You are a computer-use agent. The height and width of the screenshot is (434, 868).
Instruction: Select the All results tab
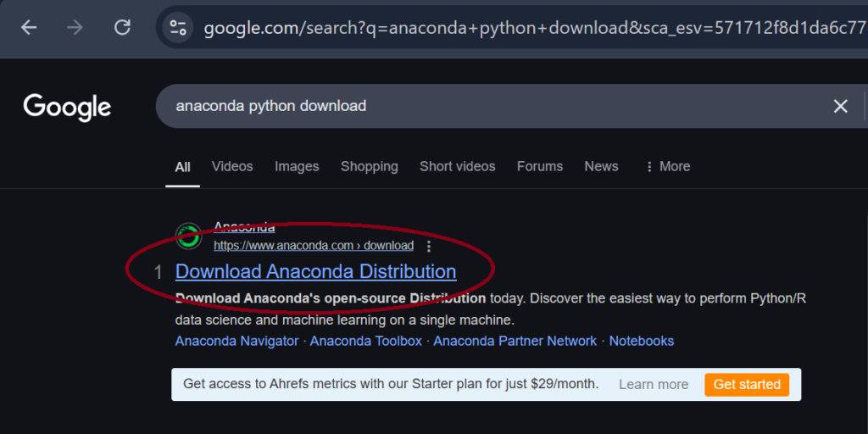(183, 167)
